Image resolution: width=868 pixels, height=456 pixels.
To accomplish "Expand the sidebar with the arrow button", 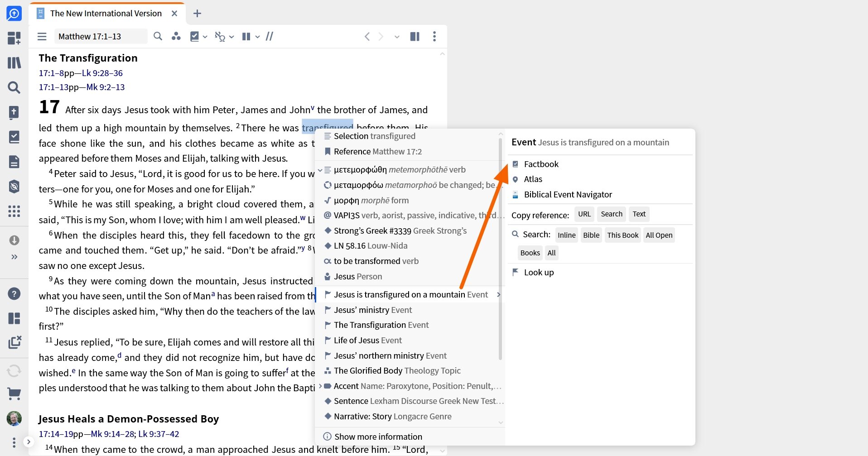I will 29,442.
